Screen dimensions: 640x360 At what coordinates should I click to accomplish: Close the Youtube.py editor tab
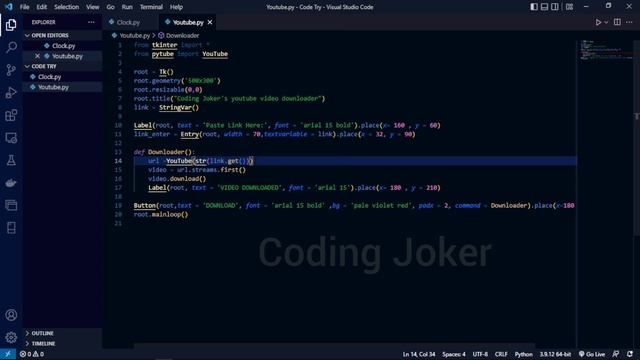pyautogui.click(x=210, y=22)
